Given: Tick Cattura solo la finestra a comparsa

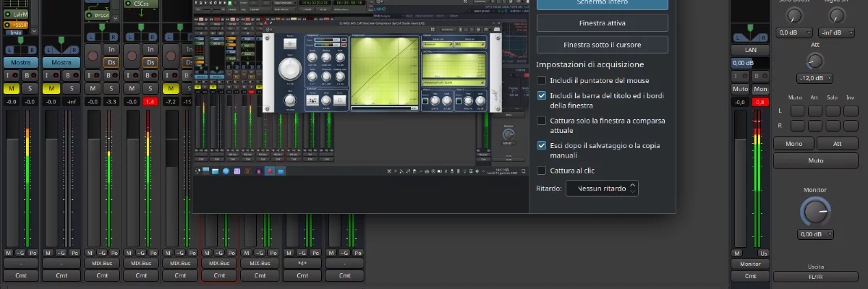Looking at the screenshot, I should coord(542,121).
